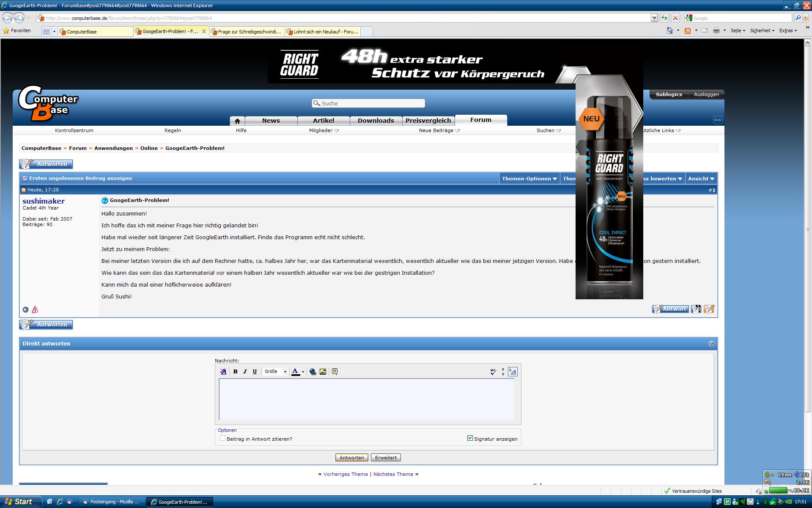Click the wrap quote tags icon
The height and width of the screenshot is (508, 812).
(x=335, y=372)
